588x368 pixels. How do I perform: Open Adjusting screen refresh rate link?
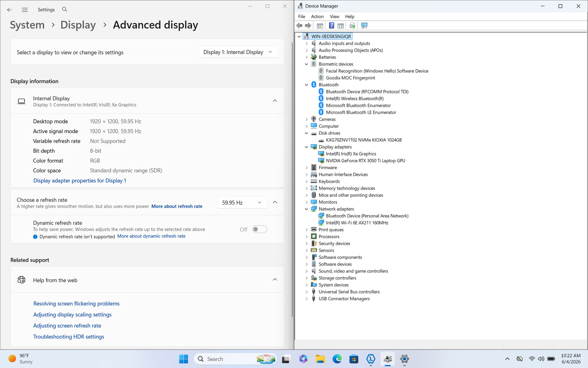(x=67, y=326)
